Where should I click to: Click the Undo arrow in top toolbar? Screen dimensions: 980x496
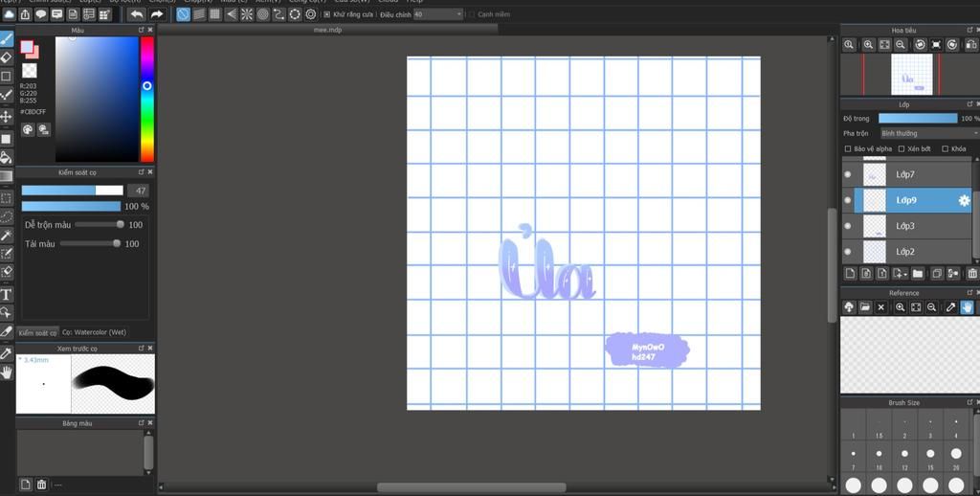[136, 13]
